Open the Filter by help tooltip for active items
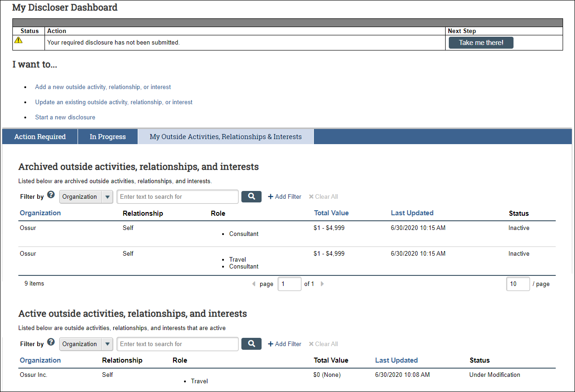 (x=50, y=341)
